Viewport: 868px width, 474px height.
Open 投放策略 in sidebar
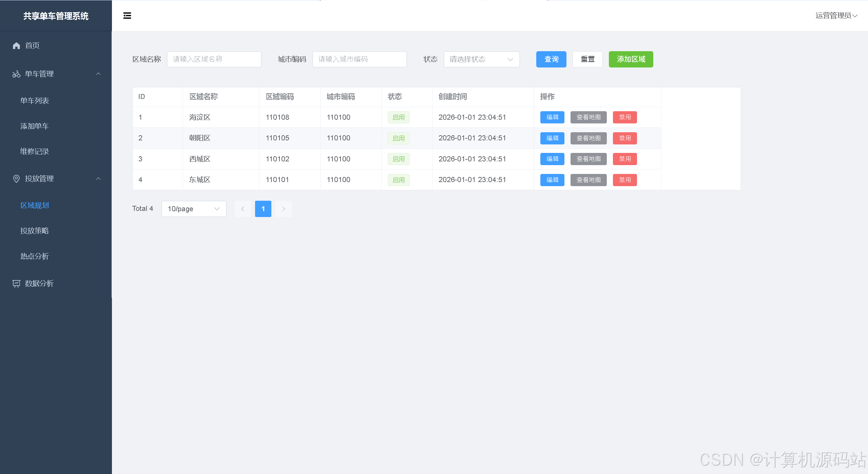[x=35, y=231]
